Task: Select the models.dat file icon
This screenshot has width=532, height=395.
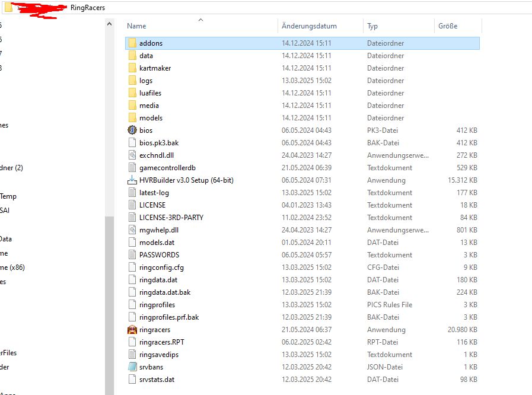Action: [132, 243]
